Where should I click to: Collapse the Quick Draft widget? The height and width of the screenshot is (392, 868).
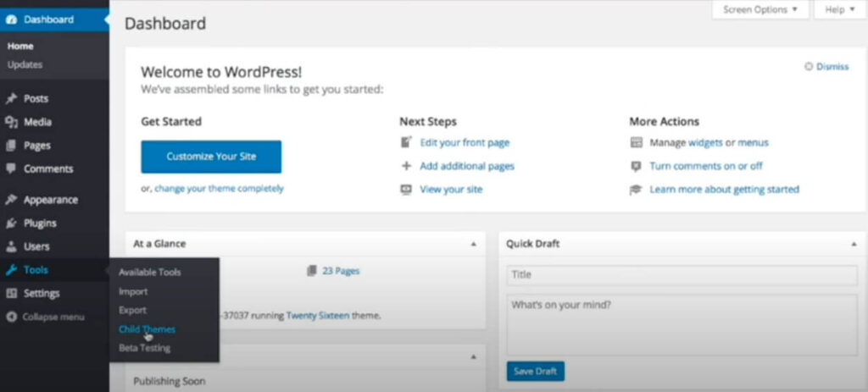click(852, 244)
